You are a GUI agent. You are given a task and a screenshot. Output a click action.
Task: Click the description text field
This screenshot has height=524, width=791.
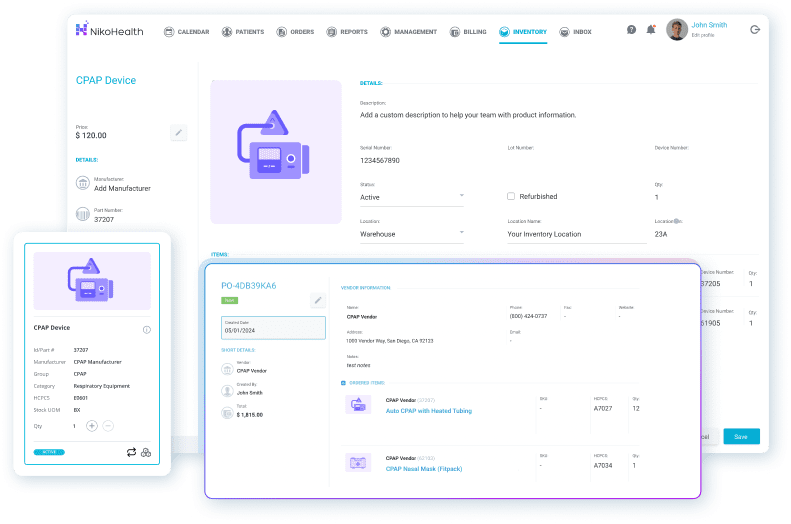point(468,115)
